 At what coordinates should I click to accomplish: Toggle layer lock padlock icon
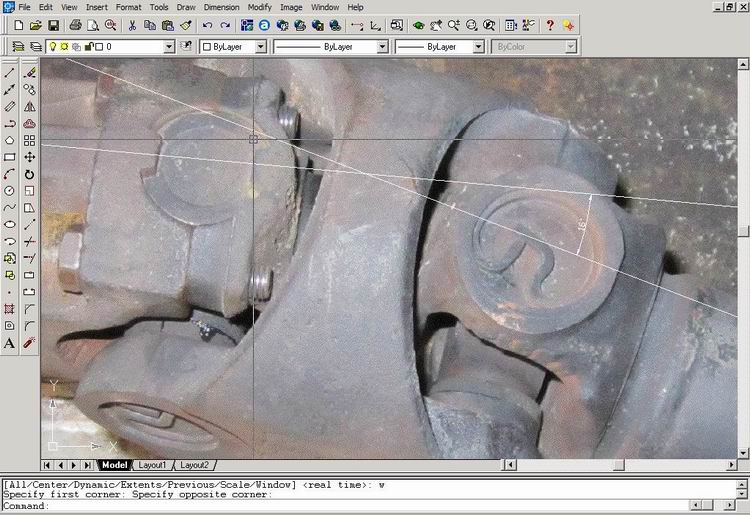(x=87, y=46)
